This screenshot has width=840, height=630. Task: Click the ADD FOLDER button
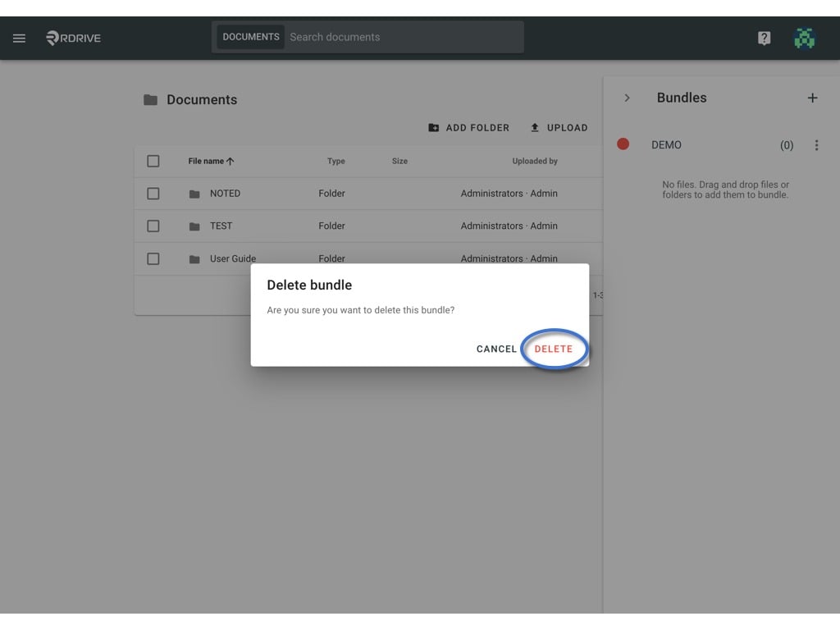pos(468,127)
